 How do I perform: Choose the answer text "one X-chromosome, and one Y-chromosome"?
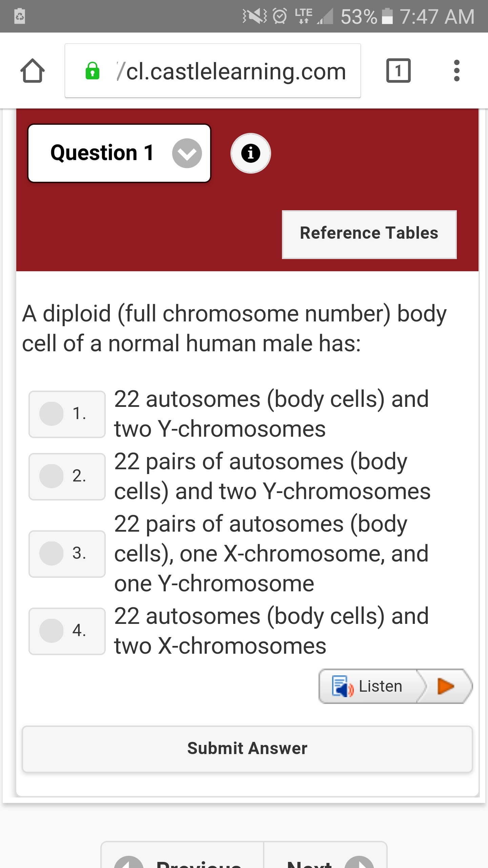click(271, 569)
